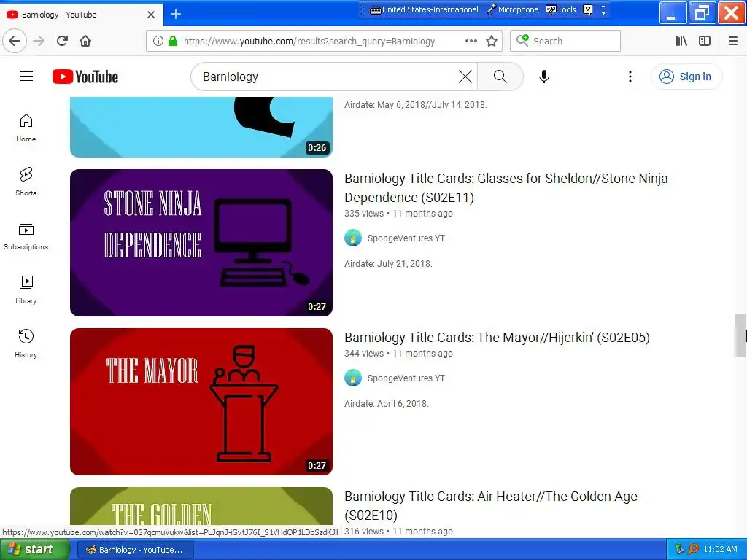Click the Sign in button
Image resolution: width=747 pixels, height=560 pixels.
686,77
